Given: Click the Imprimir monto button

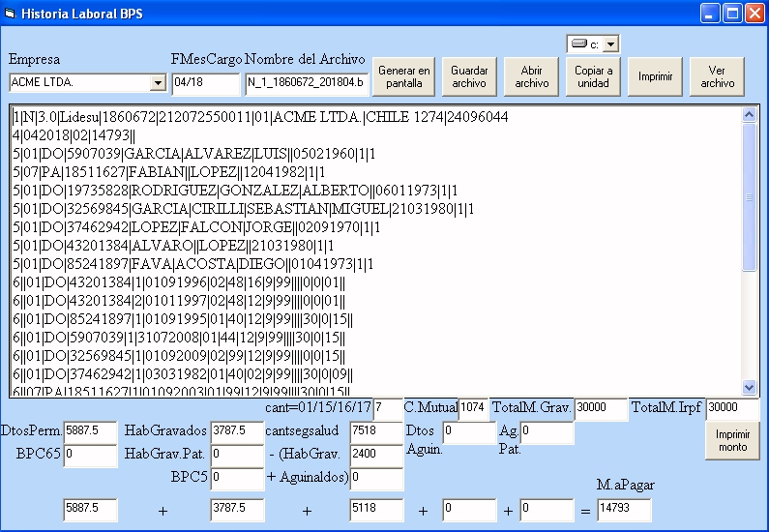Looking at the screenshot, I should coord(732,441).
